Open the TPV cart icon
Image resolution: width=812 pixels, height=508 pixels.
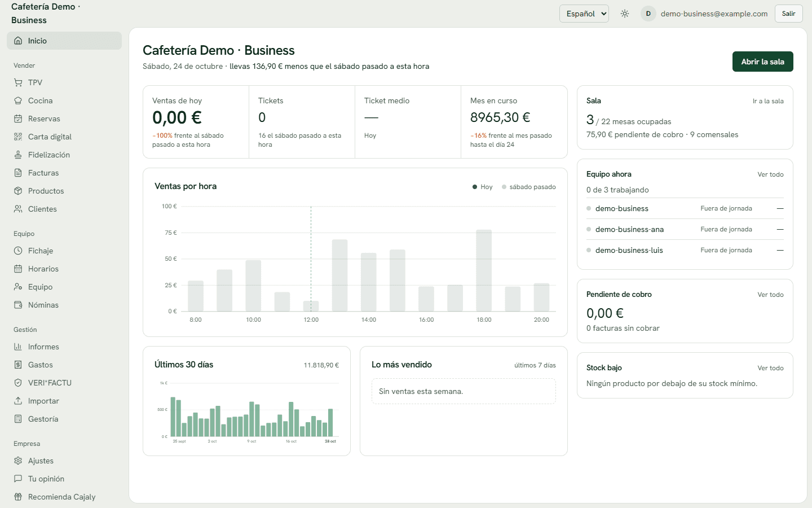pos(18,82)
